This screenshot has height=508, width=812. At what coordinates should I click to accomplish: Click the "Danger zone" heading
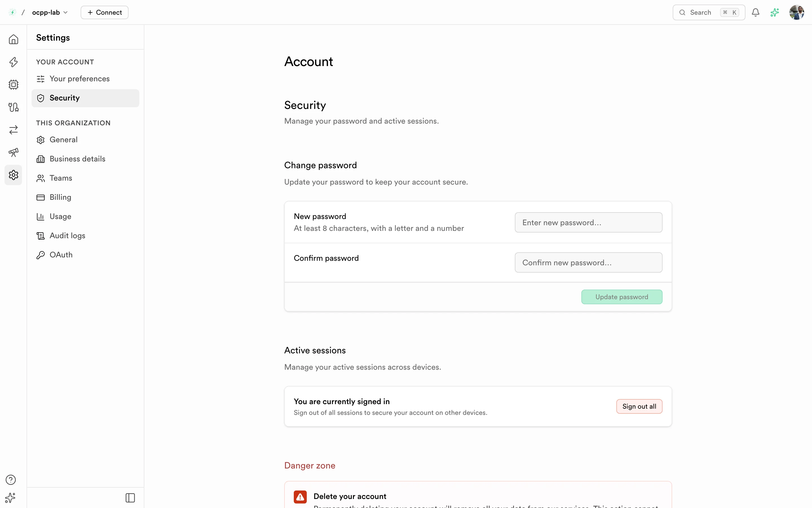(310, 466)
